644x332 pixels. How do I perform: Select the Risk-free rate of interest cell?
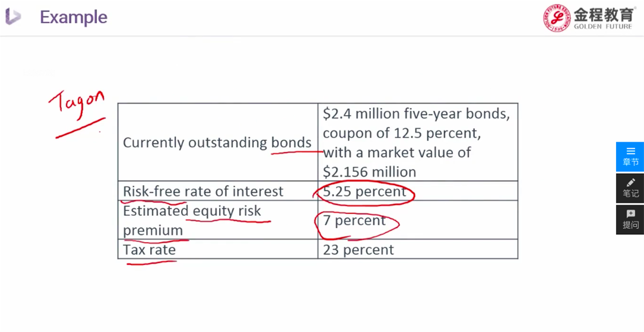(203, 191)
